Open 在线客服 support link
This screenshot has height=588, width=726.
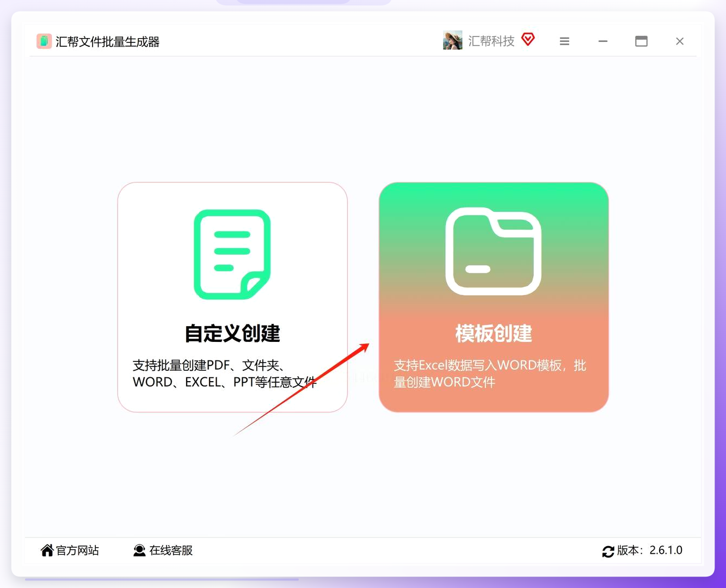click(x=171, y=550)
